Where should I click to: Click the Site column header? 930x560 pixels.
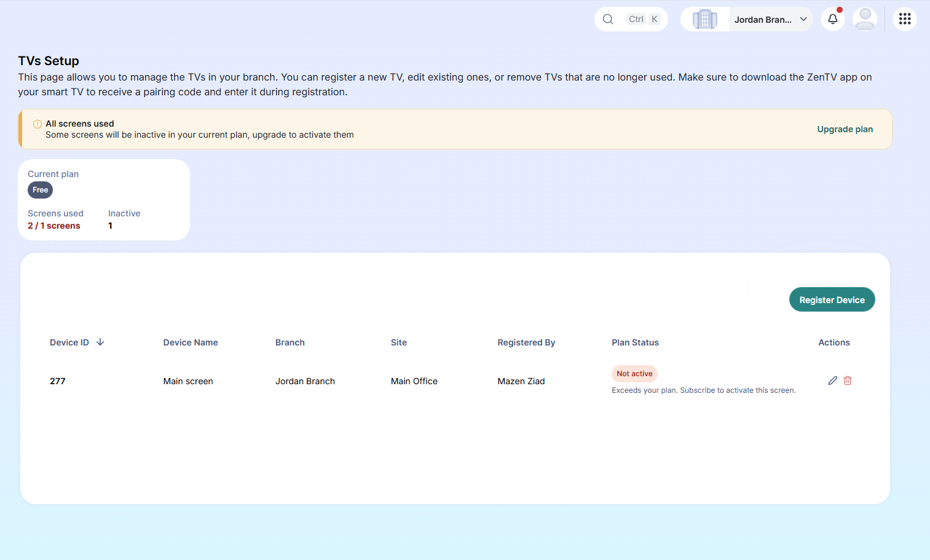399,342
